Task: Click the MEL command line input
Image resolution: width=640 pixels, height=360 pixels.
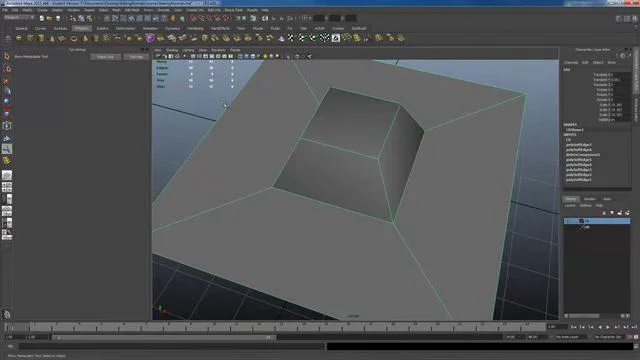Action: [171, 346]
